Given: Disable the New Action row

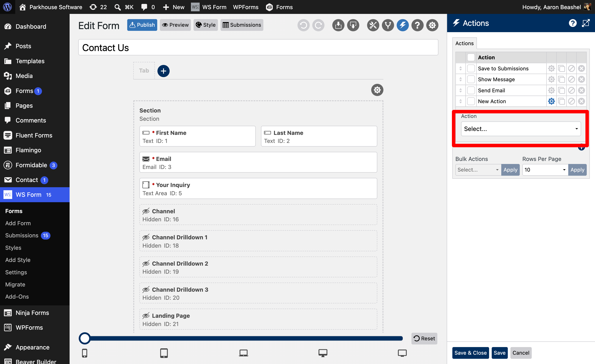Looking at the screenshot, I should 571,101.
